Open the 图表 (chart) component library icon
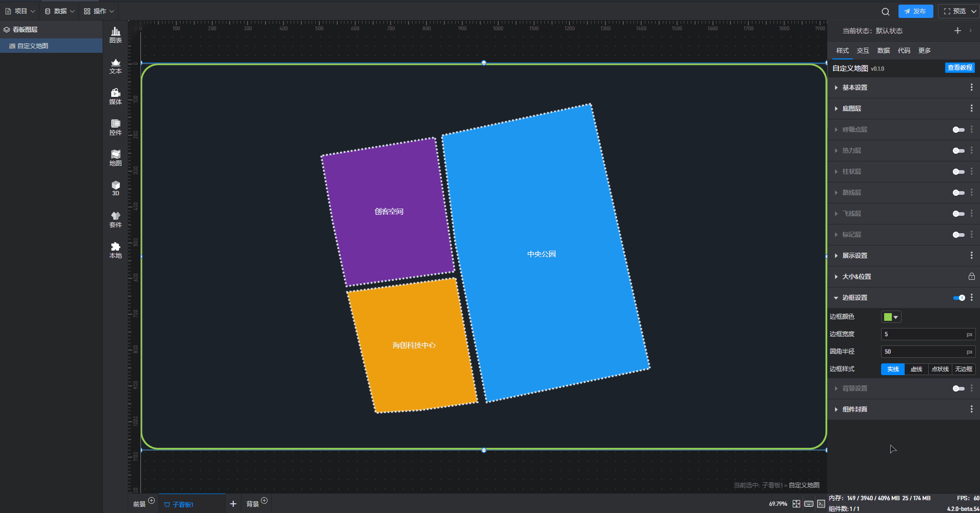 click(115, 35)
